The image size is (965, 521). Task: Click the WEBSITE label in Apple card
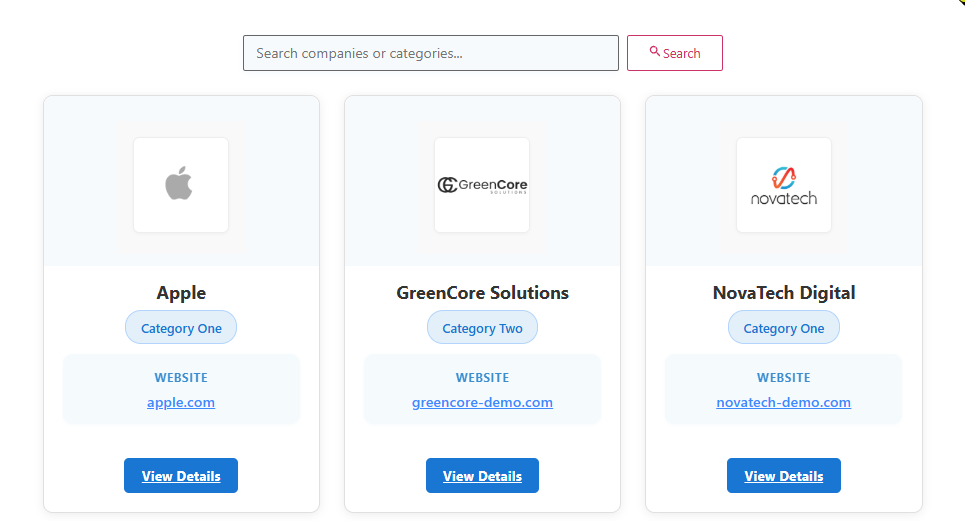181,378
